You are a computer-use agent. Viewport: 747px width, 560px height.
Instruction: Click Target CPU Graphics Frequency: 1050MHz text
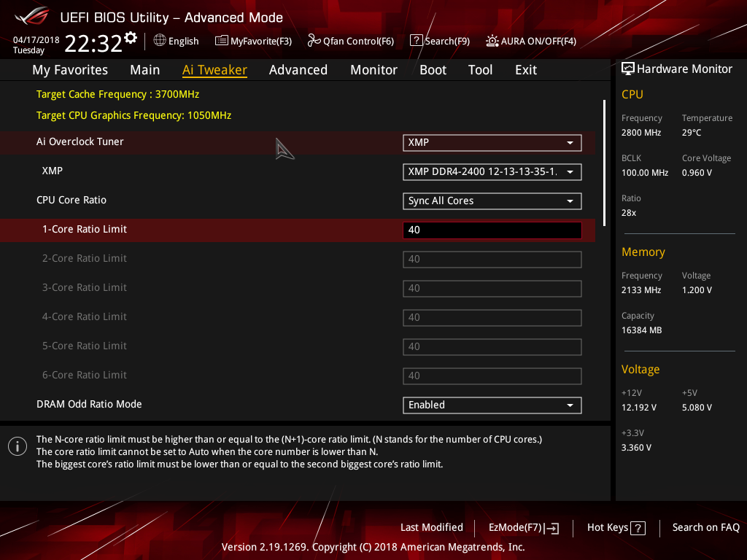tap(134, 115)
